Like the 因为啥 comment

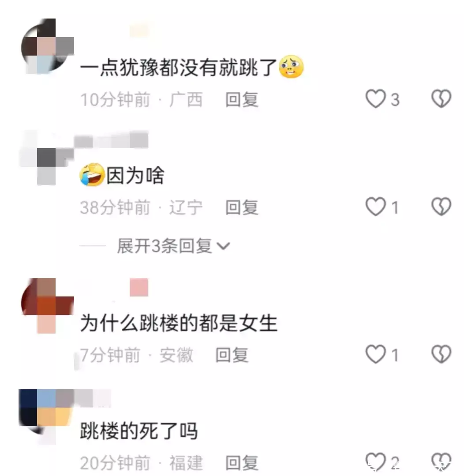[x=376, y=207]
